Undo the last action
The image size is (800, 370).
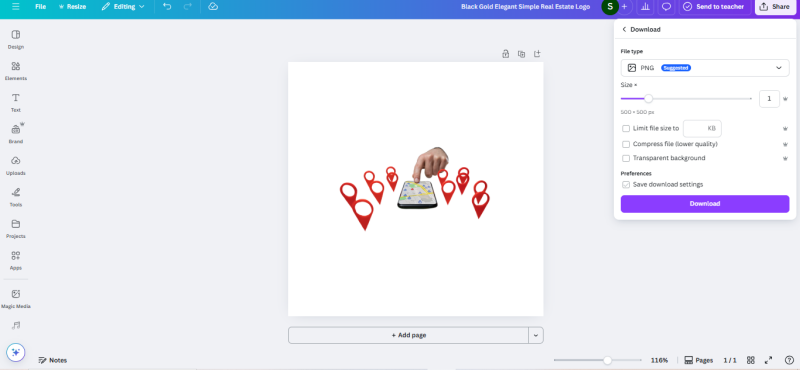pyautogui.click(x=167, y=7)
